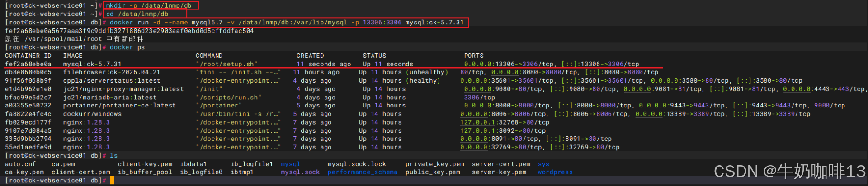Screen dimensions: 868x186
Task: Click the 0.0.0.0:13306->3306/tcp port mapping
Action: (x=510, y=64)
